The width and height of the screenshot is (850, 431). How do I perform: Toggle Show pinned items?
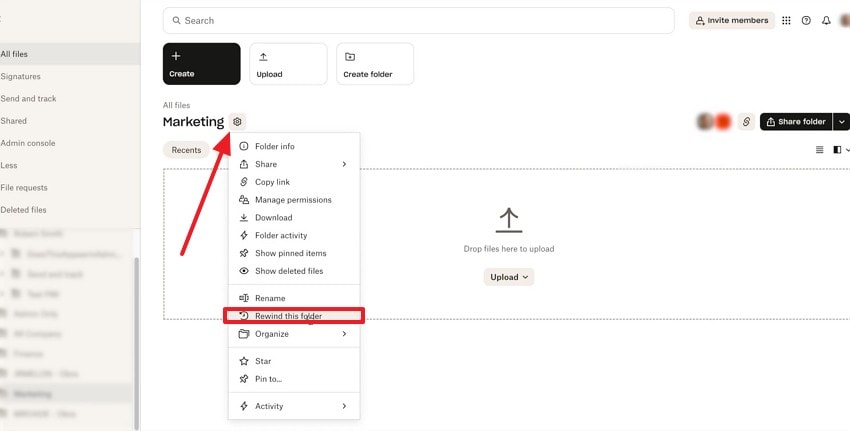290,253
